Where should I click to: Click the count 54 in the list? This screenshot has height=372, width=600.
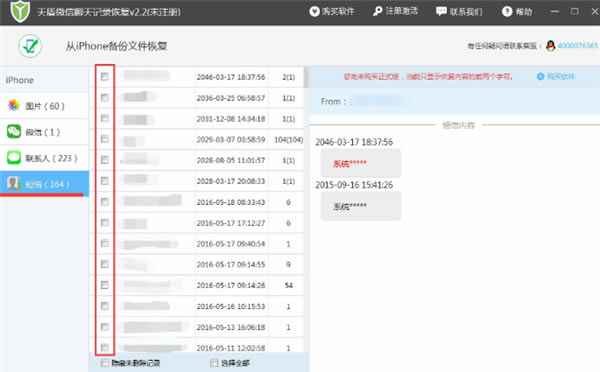(x=289, y=286)
